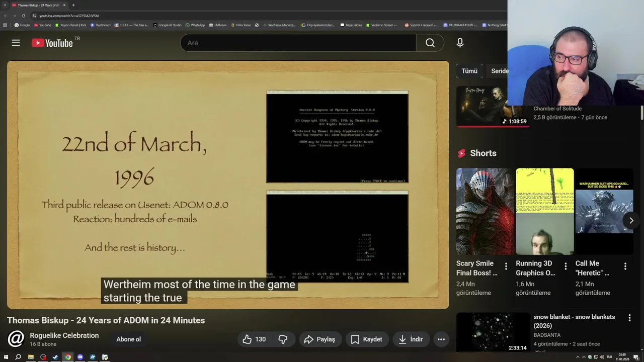The image size is (644, 362).
Task: Open the Google AI Studio bookmark
Action: tap(168, 25)
